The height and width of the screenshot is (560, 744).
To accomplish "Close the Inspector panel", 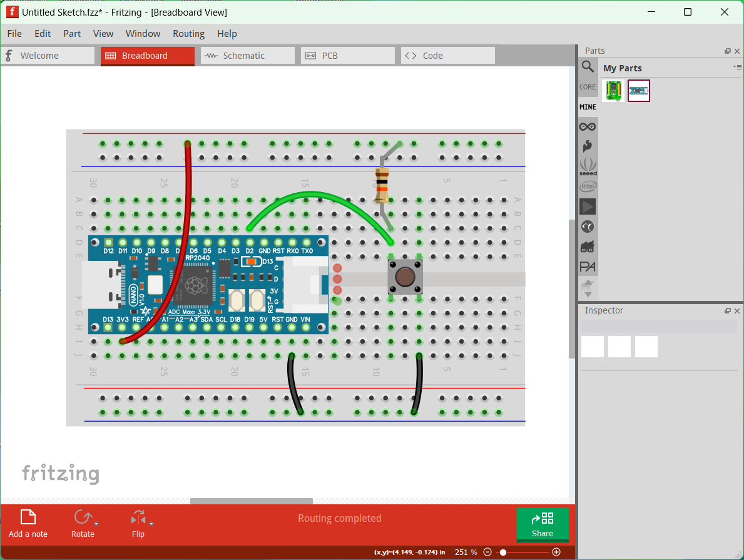I will [737, 311].
